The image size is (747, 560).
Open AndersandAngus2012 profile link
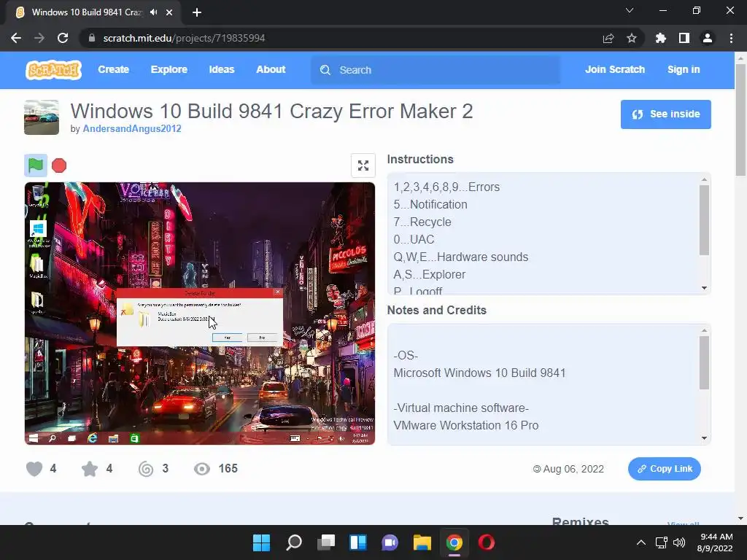[132, 128]
